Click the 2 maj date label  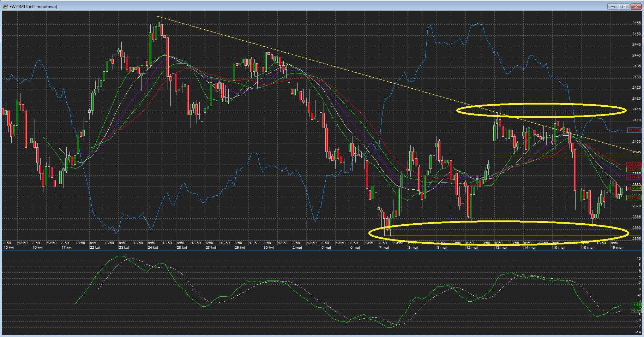(x=297, y=248)
